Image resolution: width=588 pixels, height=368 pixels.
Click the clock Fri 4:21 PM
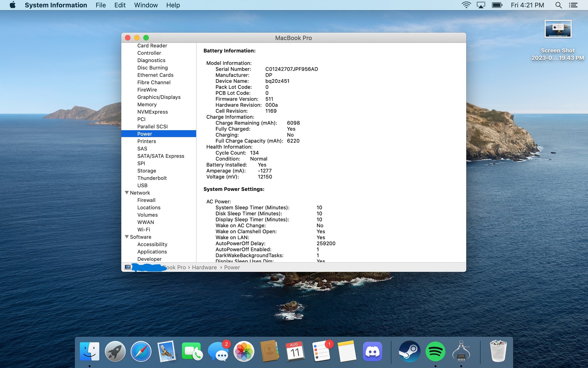[527, 5]
